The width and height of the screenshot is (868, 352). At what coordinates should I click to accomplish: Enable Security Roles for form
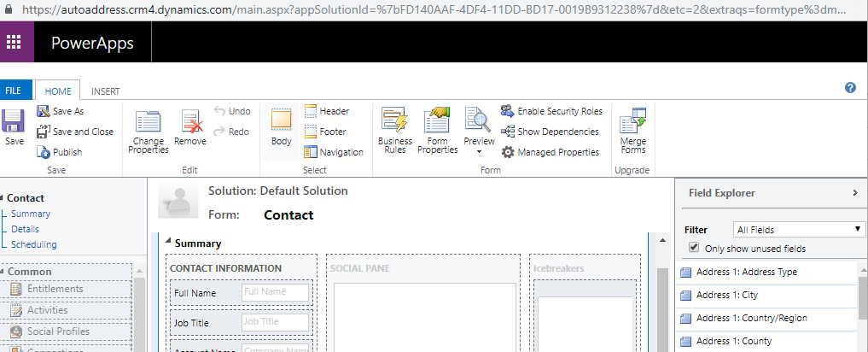pos(551,111)
